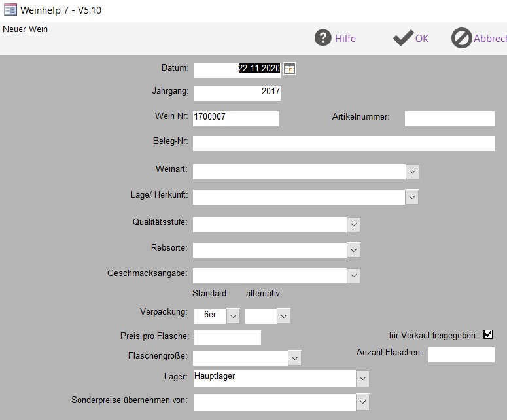
Task: Click the Weinhelp app icon in title bar
Action: (x=10, y=10)
